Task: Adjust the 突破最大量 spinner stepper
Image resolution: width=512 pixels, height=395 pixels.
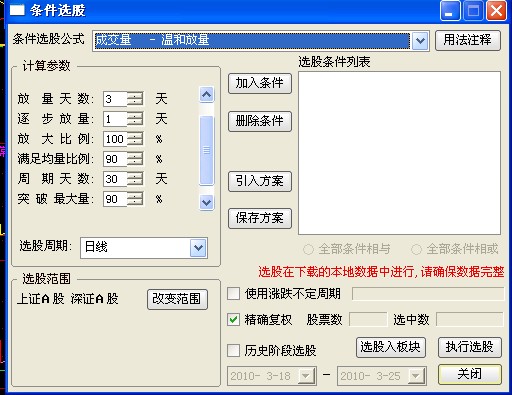Action: [135, 199]
